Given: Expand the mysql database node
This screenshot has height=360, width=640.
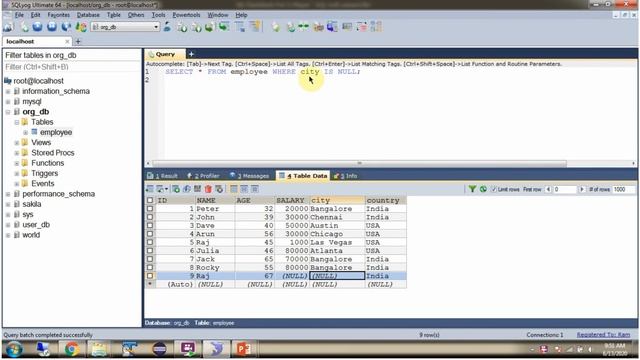Looking at the screenshot, I should pos(8,102).
